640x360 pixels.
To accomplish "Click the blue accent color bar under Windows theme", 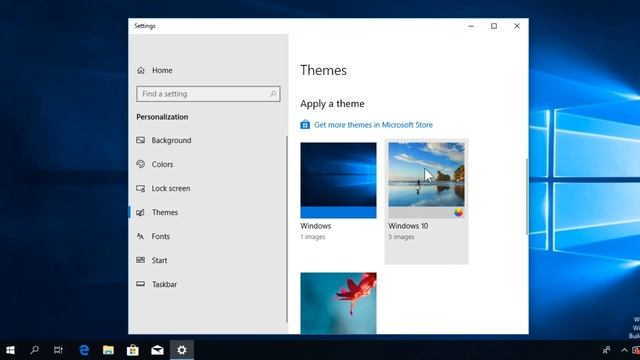I will coord(338,212).
